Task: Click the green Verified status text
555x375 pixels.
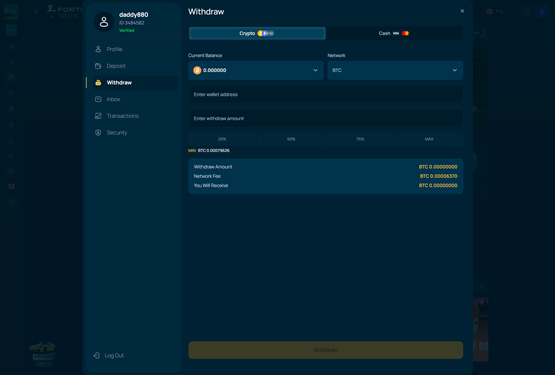Action: pos(126,30)
